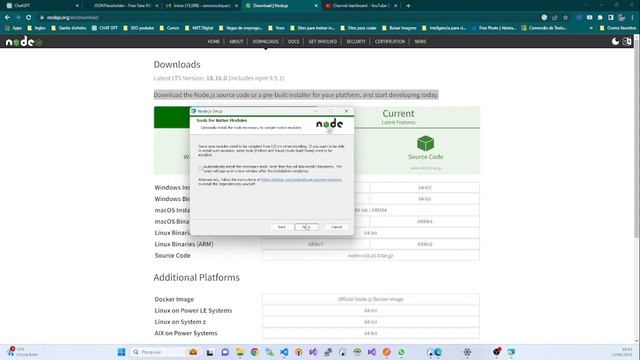Open the Vagas de emprego bookmark folder
Viewport: 640px width, 360px height.
pos(241,28)
